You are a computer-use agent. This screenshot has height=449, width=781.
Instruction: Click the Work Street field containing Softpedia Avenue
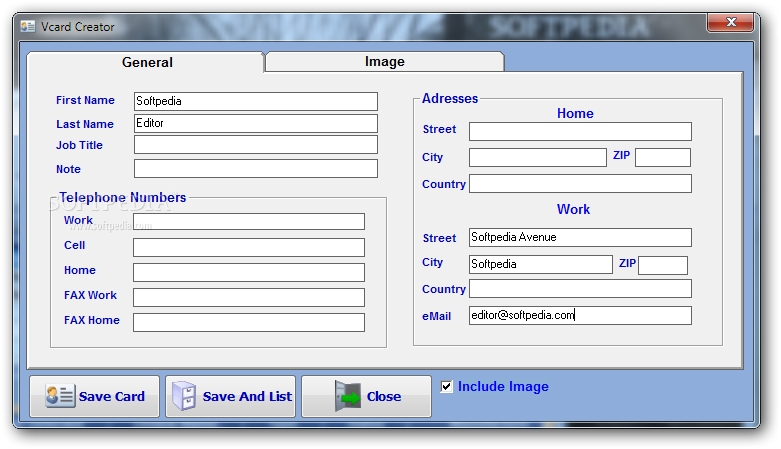click(x=580, y=237)
